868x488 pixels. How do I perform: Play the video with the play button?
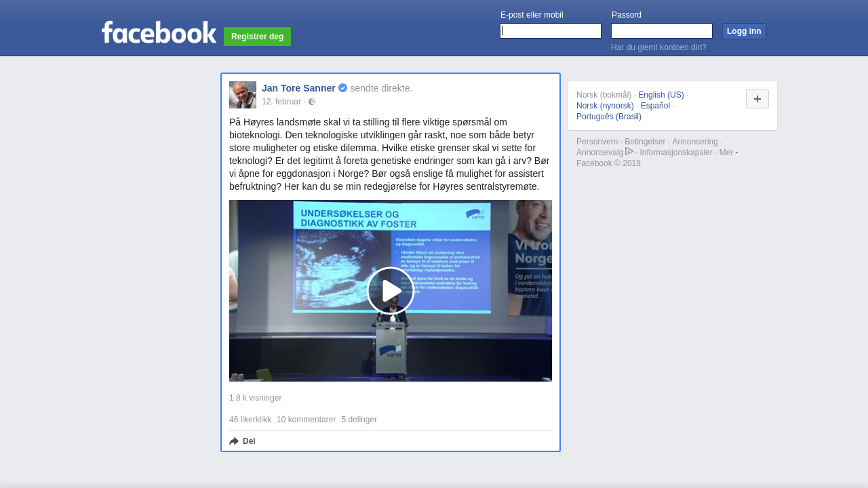click(391, 291)
